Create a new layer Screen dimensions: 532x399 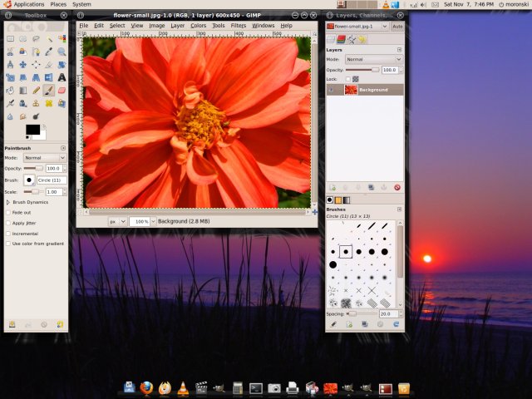[x=332, y=187]
